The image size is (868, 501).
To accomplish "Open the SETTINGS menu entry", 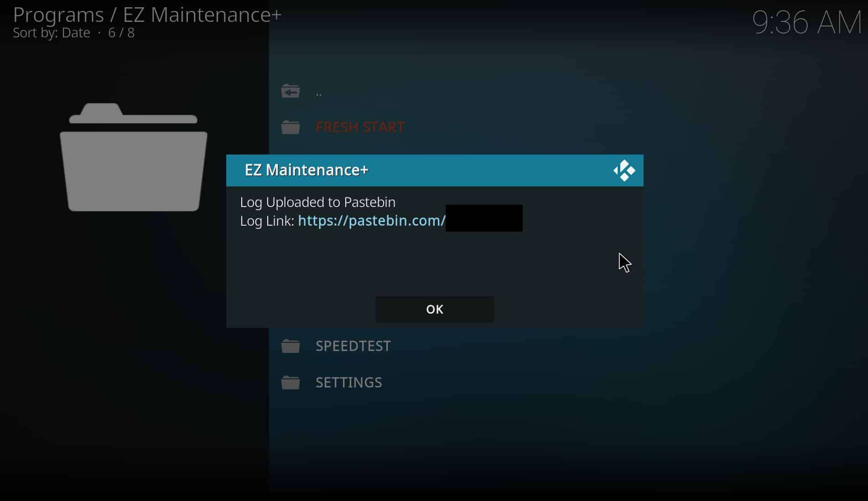I will pos(349,382).
